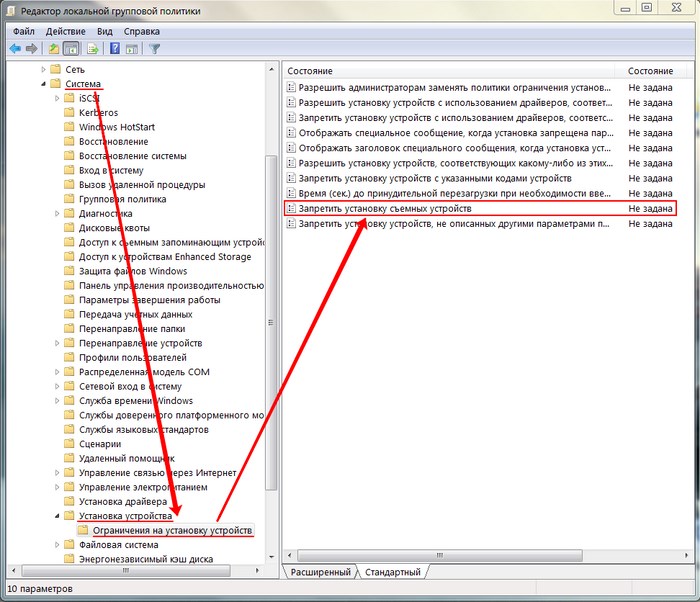This screenshot has height=602, width=700.
Task: Toggle the show/hide console tree icon
Action: pos(72,48)
